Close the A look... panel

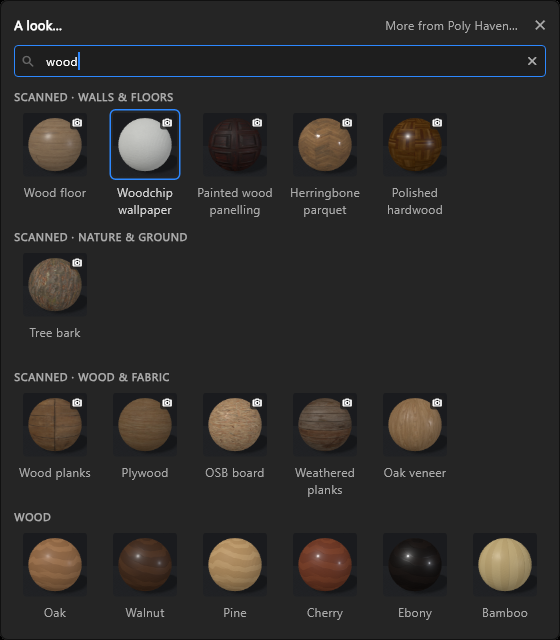click(540, 25)
